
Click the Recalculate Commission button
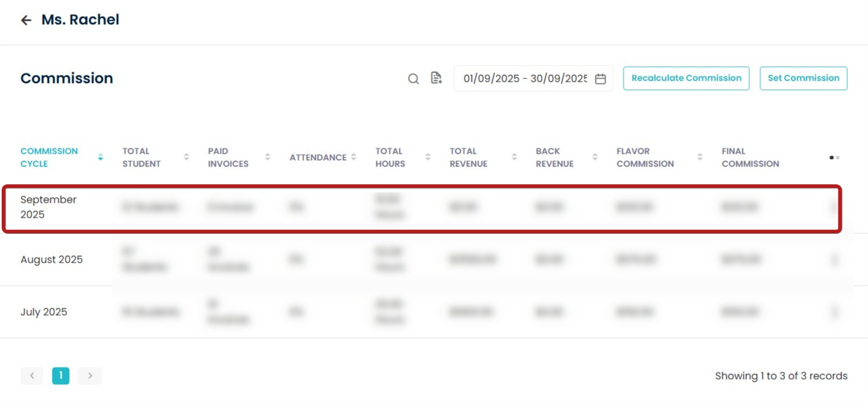click(x=686, y=78)
